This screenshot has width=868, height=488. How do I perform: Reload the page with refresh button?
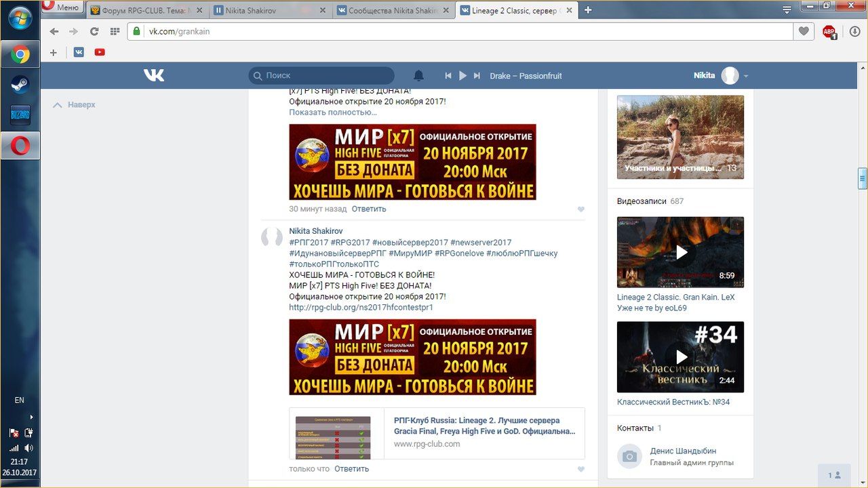tap(94, 31)
